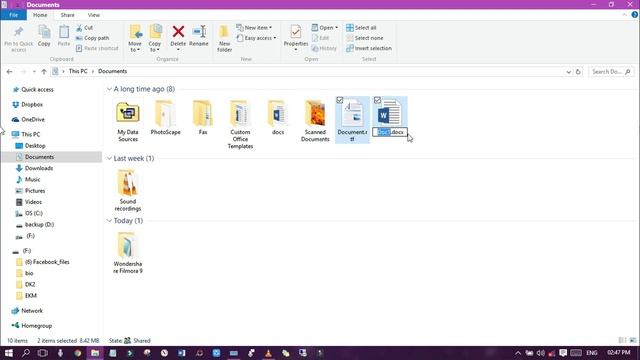Viewport: 640px width, 360px height.
Task: Select OneDrive in navigation pane
Action: pyautogui.click(x=33, y=120)
